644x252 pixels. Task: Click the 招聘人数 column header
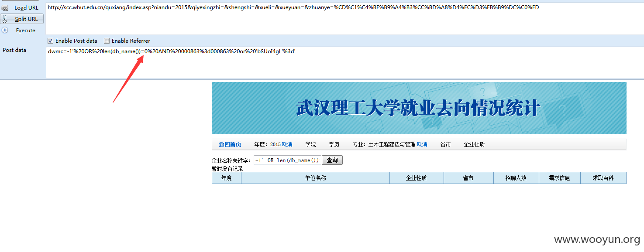[x=516, y=178]
